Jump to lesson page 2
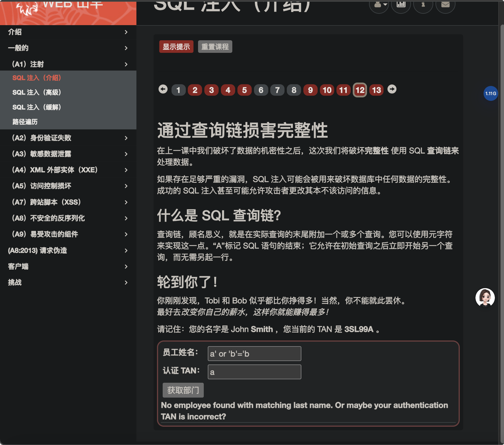Screen dimensions: 504x445 195,90
